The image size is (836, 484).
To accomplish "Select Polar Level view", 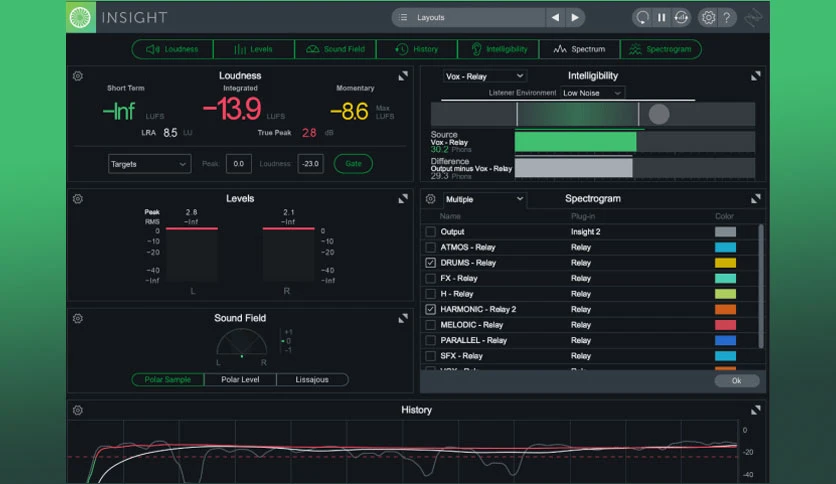I will [240, 380].
